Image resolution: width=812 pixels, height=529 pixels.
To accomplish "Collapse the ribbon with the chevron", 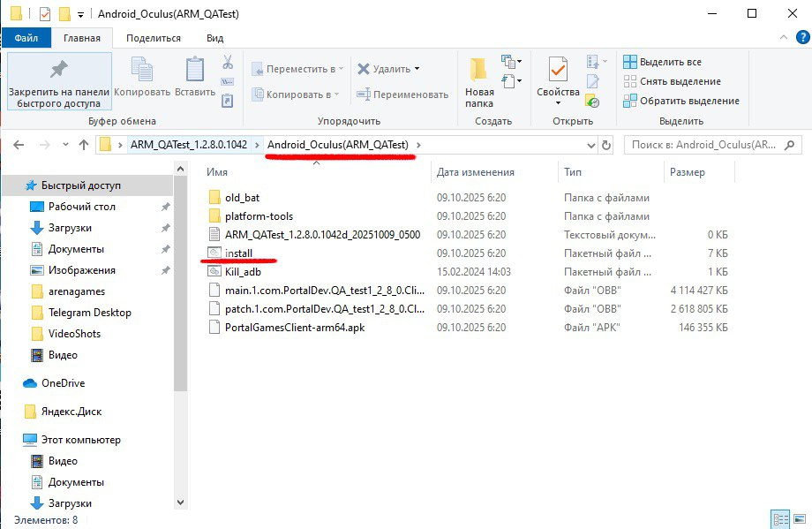I will 780,39.
